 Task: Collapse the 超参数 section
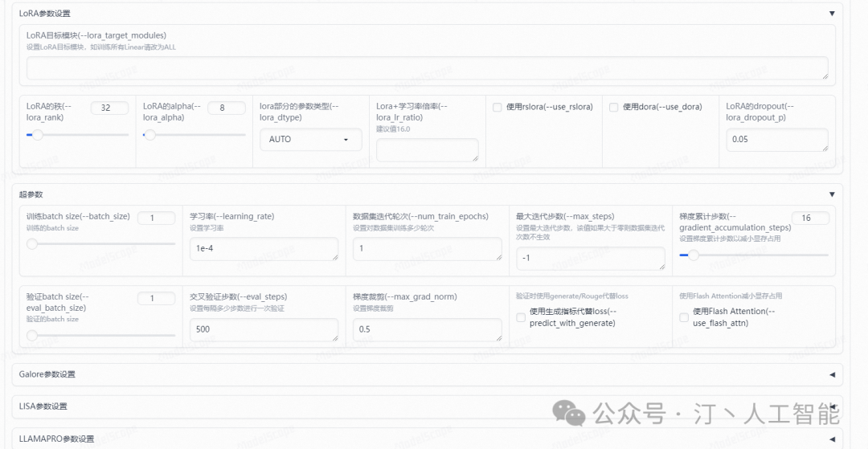click(832, 194)
